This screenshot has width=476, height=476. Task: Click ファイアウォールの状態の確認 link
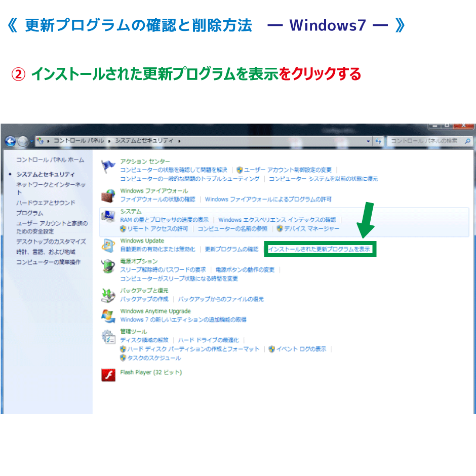click(157, 200)
